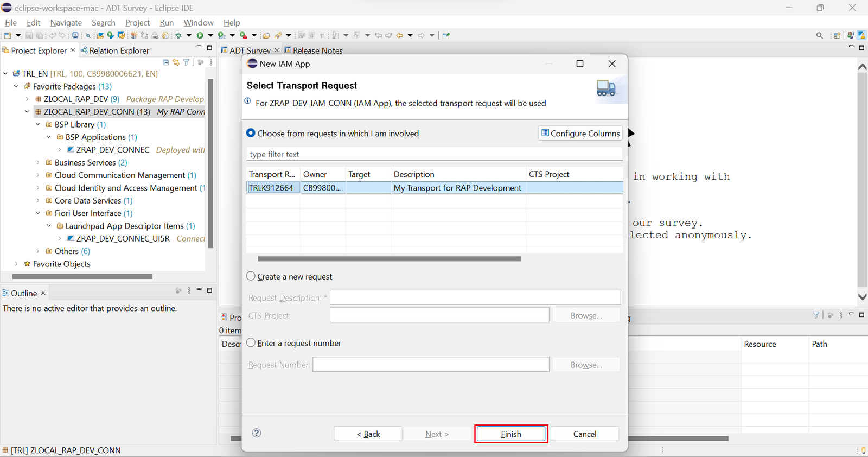This screenshot has width=868, height=457.
Task: Click the green Run toolbar icon
Action: click(x=200, y=35)
